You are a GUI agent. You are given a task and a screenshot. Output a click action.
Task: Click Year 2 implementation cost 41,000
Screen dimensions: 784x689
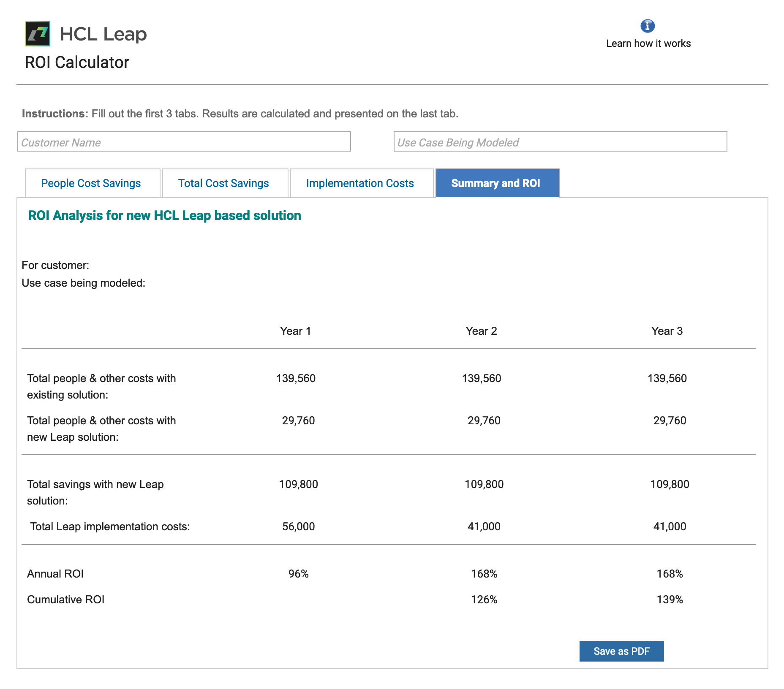(484, 526)
